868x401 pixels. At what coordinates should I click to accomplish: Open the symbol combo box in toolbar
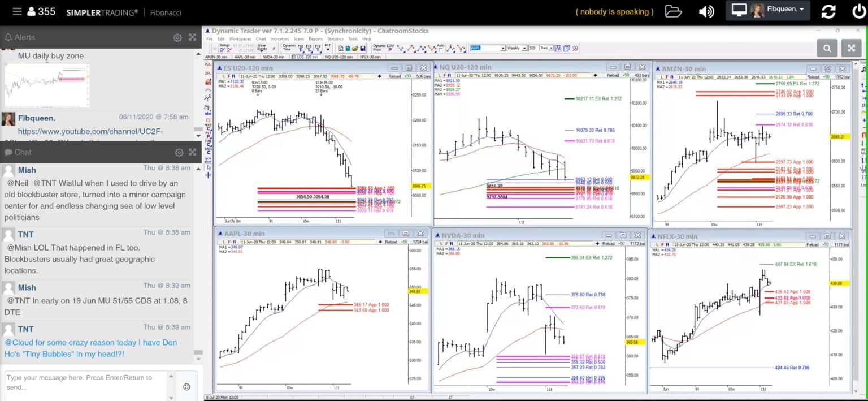[488, 48]
